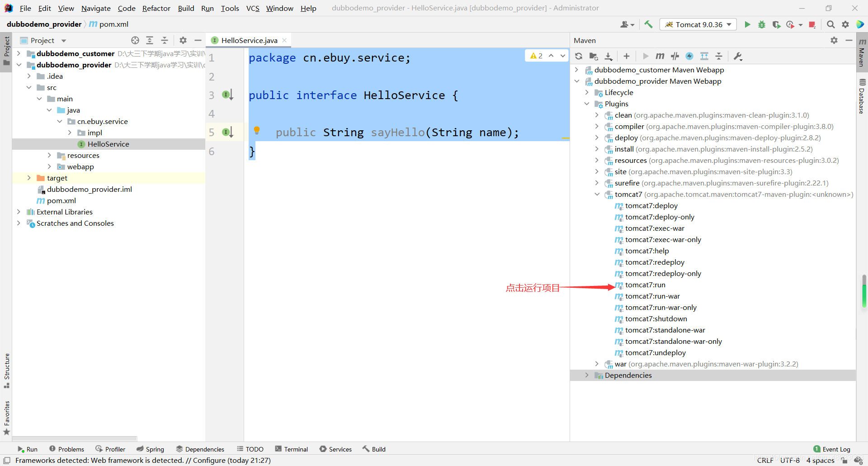This screenshot has width=868, height=466.
Task: Open the File menu
Action: pyautogui.click(x=25, y=8)
